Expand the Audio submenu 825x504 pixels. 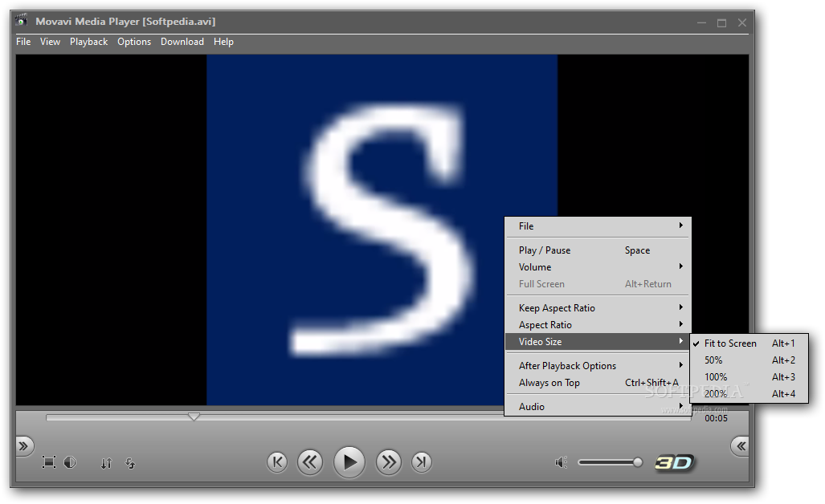[598, 407]
